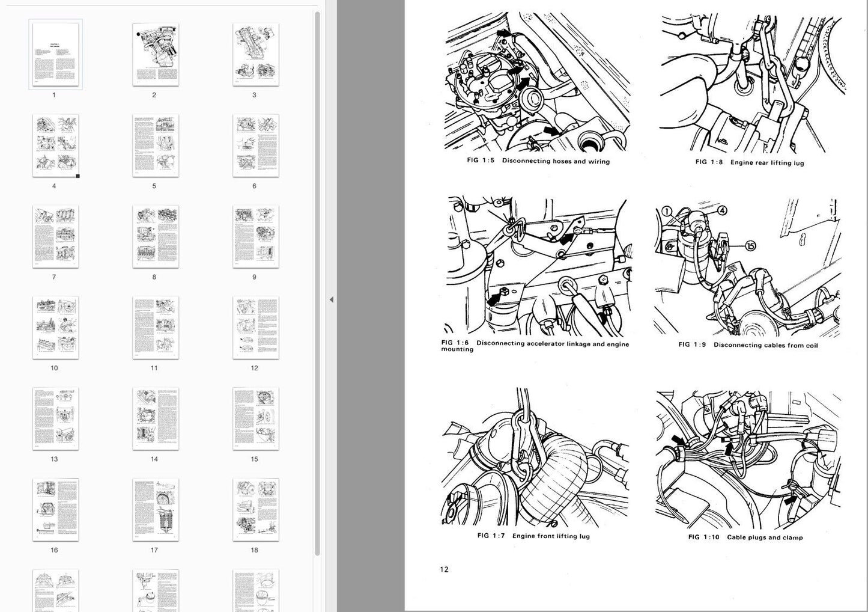
Task: Open page 18 thumbnail
Action: click(x=255, y=510)
